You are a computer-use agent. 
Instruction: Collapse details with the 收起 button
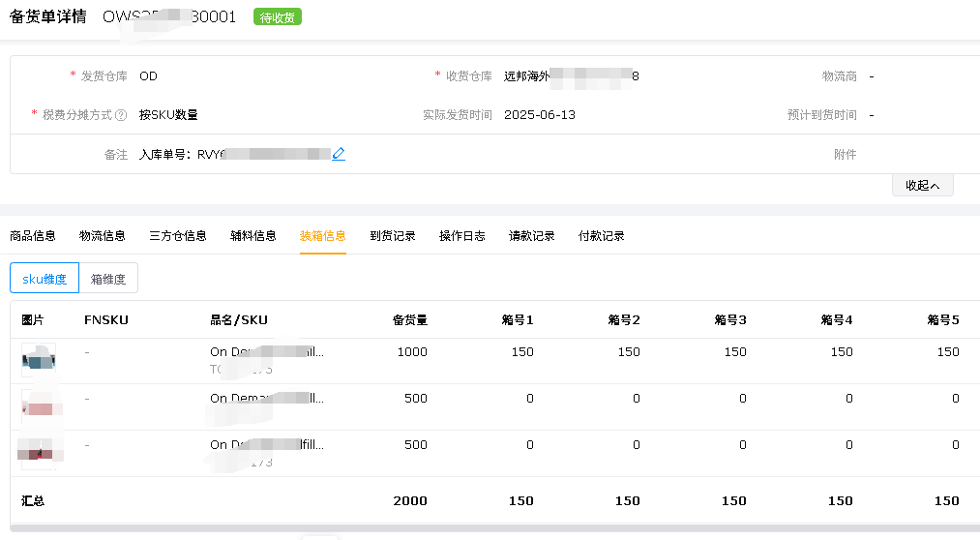pyautogui.click(x=922, y=186)
